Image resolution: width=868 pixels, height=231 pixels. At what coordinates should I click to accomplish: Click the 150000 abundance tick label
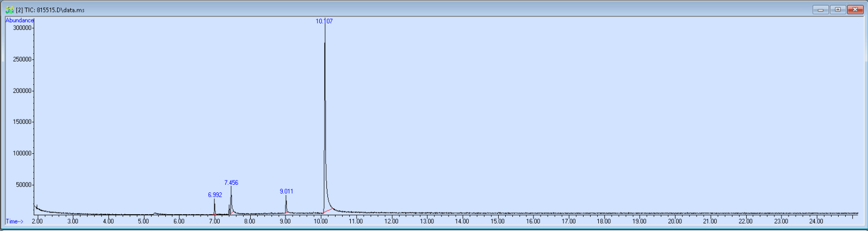(22, 122)
